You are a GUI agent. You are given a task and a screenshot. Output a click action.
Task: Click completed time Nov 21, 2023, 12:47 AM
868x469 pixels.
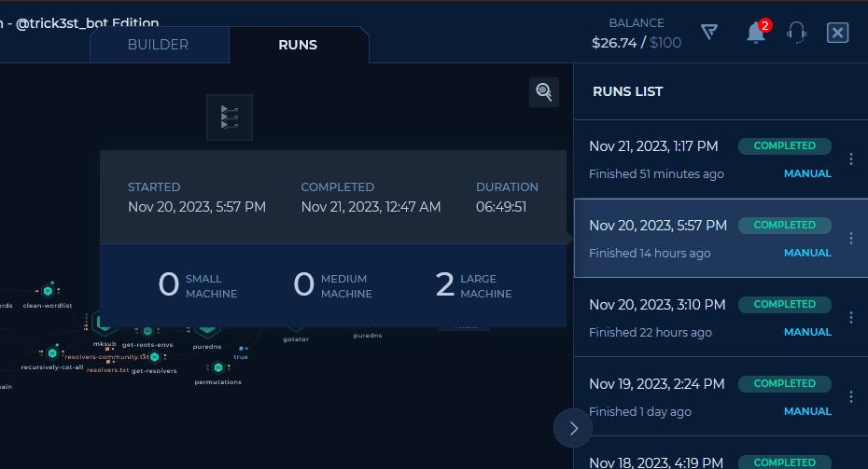click(x=371, y=207)
